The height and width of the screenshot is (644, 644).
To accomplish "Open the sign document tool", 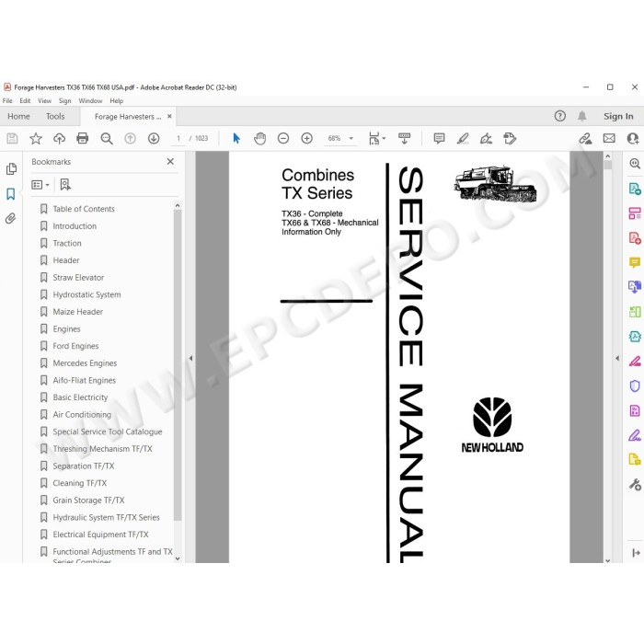I will [487, 138].
